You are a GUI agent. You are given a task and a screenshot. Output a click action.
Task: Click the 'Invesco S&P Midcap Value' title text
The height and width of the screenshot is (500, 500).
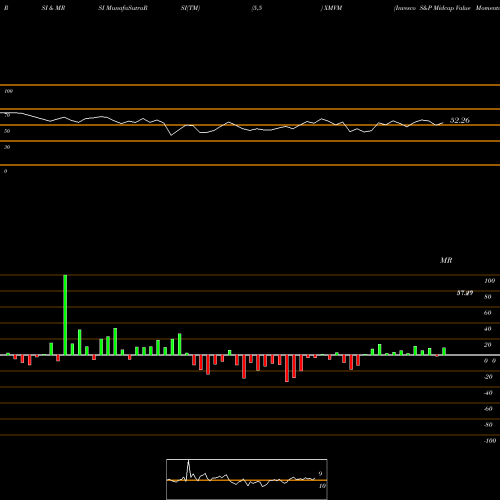(x=433, y=8)
